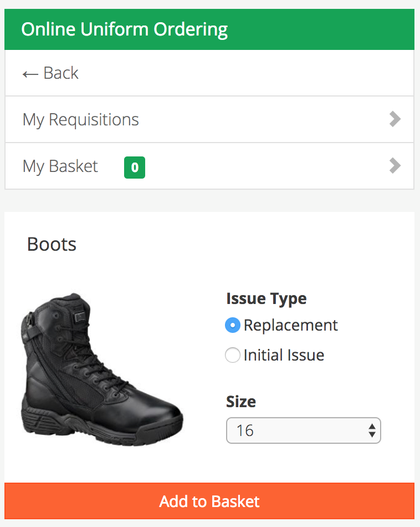The width and height of the screenshot is (420, 527).
Task: Click the black boot product image
Action: point(102,369)
